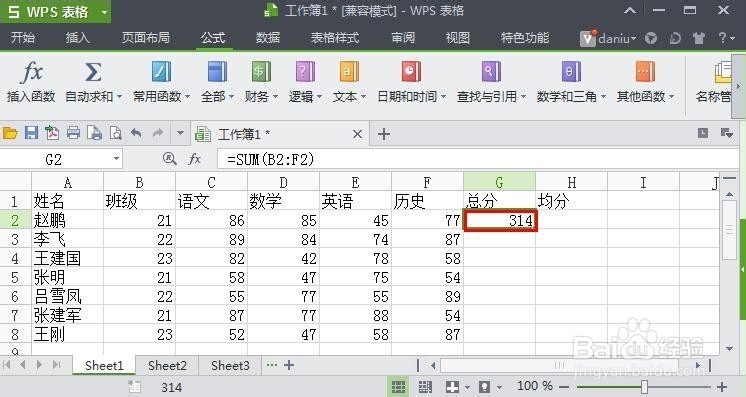
Task: Open the 全部 all functions icon
Action: pyautogui.click(x=217, y=72)
